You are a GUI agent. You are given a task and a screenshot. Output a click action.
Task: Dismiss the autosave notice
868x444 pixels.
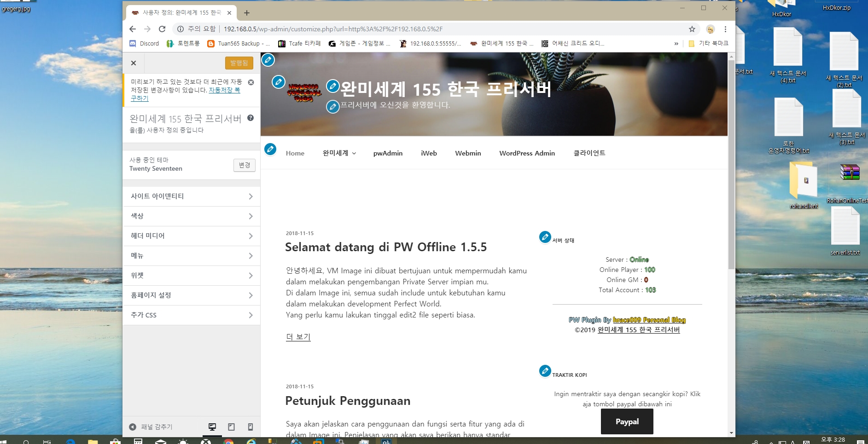(x=251, y=82)
